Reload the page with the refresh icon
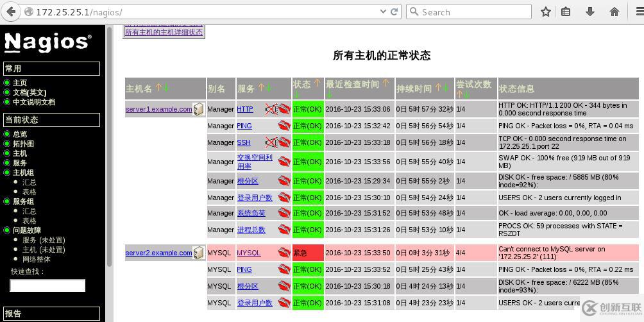The height and width of the screenshot is (322, 644). click(394, 12)
